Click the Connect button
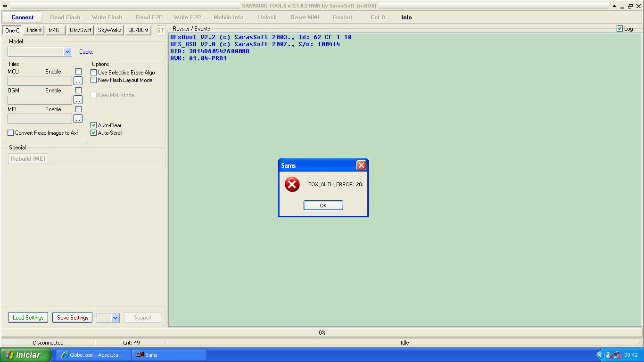Image resolution: width=644 pixels, height=362 pixels. (x=22, y=17)
